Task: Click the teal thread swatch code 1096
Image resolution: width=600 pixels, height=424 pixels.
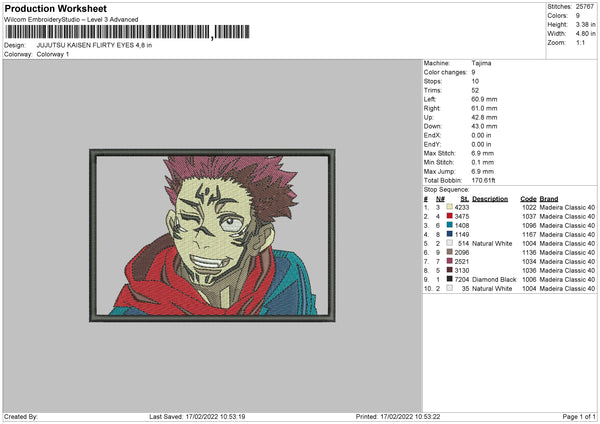Action: point(450,225)
